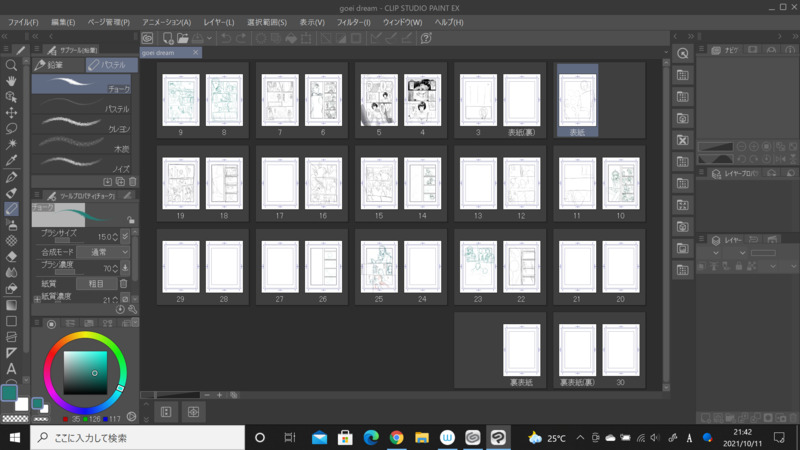
Task: Toggle brush size dynamics button
Action: click(125, 236)
